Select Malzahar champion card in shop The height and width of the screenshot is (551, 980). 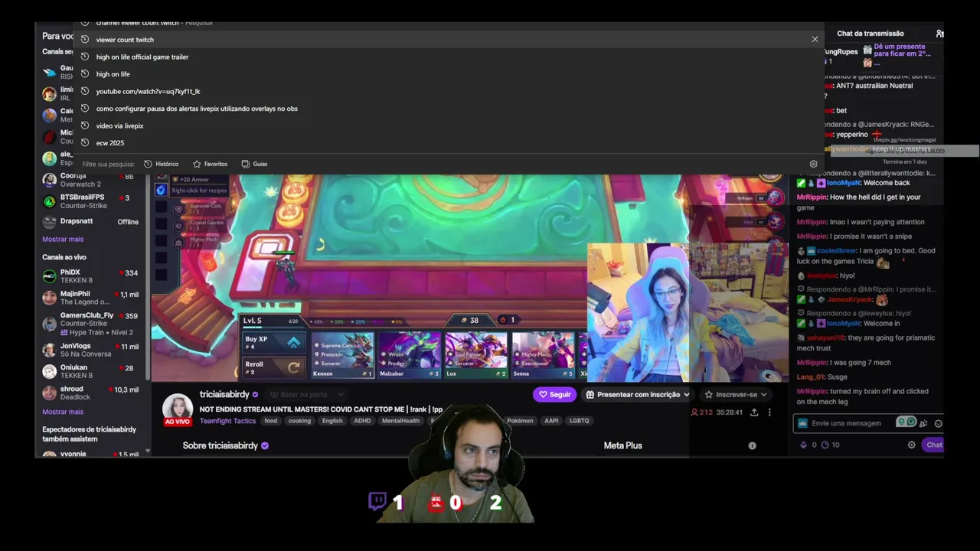click(409, 354)
